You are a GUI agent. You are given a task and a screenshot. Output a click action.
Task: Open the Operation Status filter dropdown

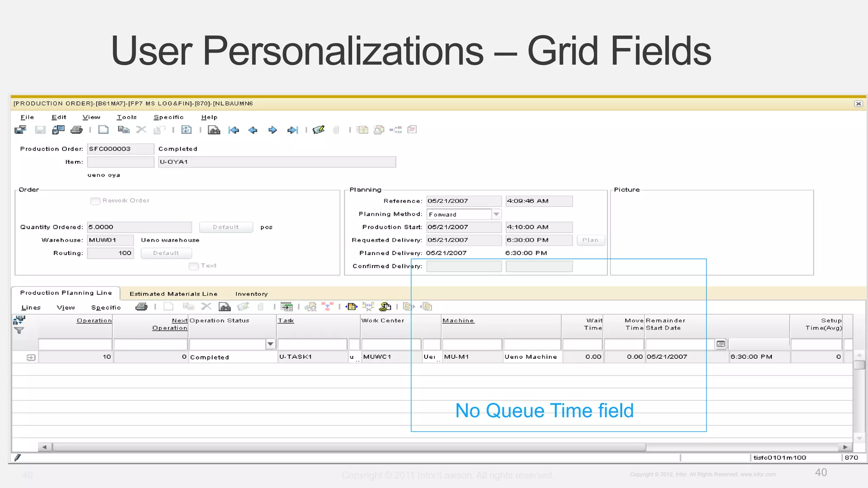[x=270, y=344]
